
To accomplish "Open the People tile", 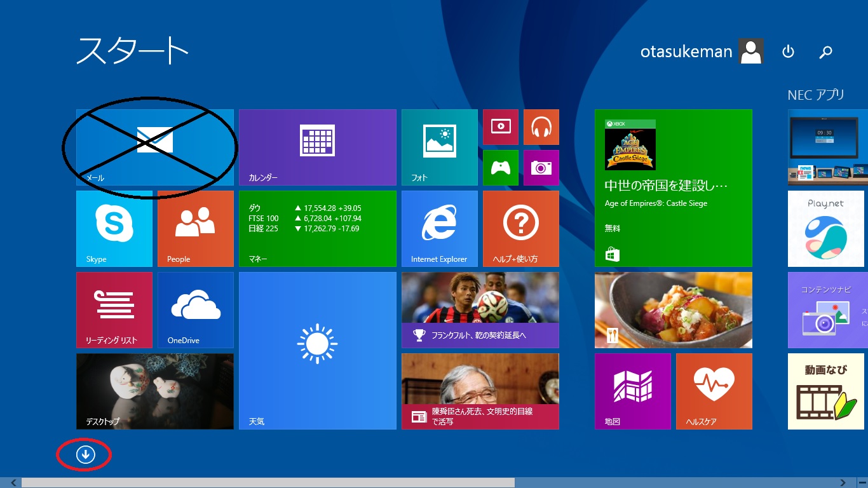I will click(x=196, y=229).
